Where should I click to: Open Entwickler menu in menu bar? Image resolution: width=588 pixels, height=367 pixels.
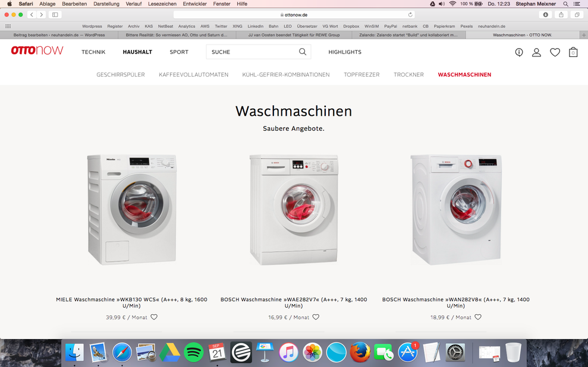[194, 4]
